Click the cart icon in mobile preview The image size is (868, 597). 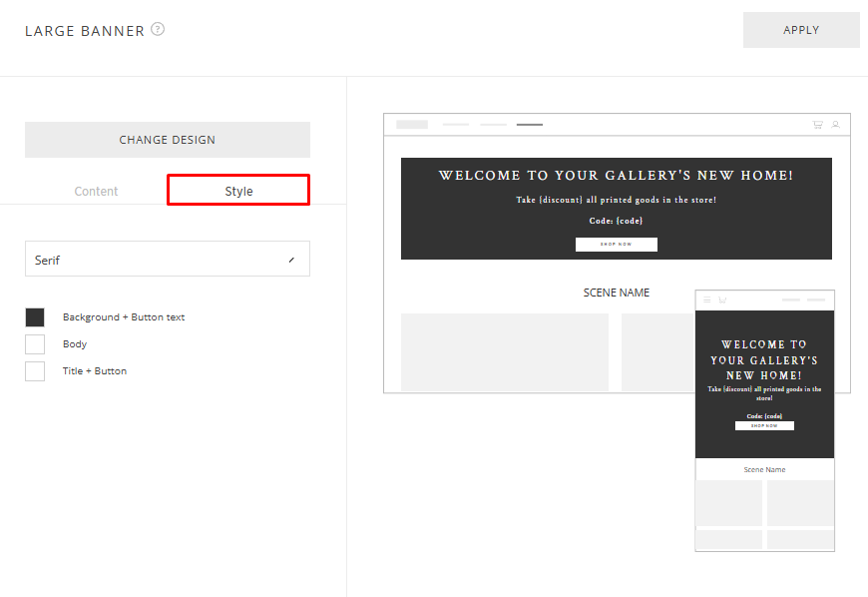click(721, 299)
